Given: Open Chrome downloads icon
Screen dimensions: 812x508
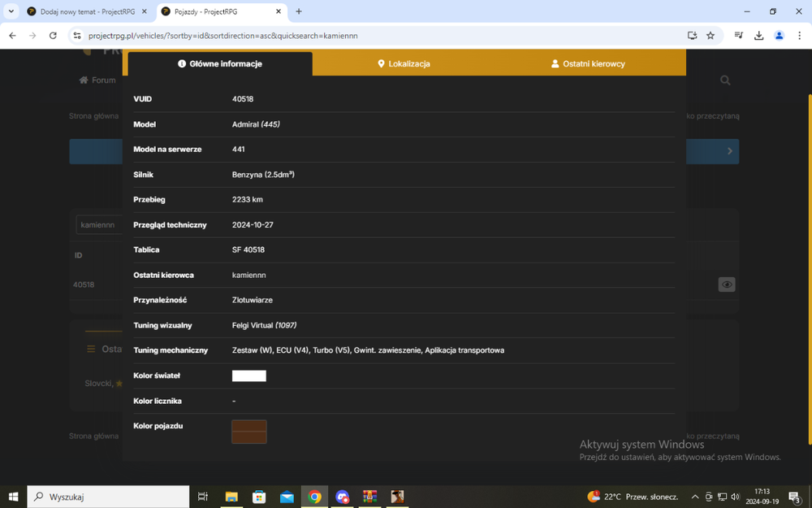Looking at the screenshot, I should 758,35.
